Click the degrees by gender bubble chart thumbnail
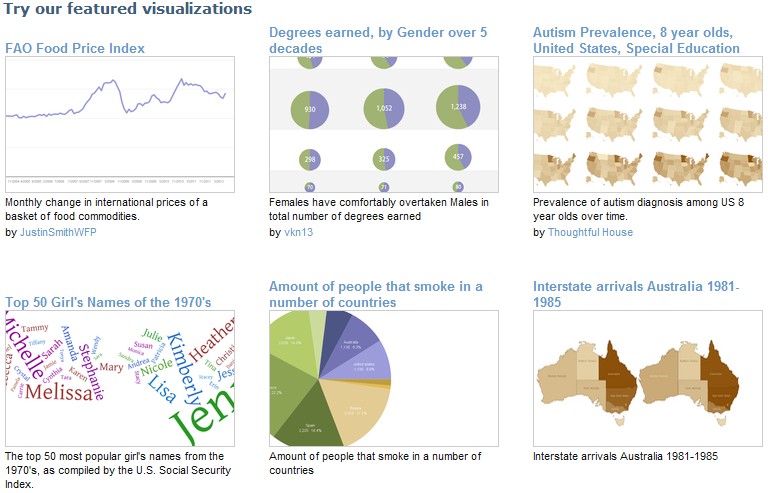 coord(384,124)
